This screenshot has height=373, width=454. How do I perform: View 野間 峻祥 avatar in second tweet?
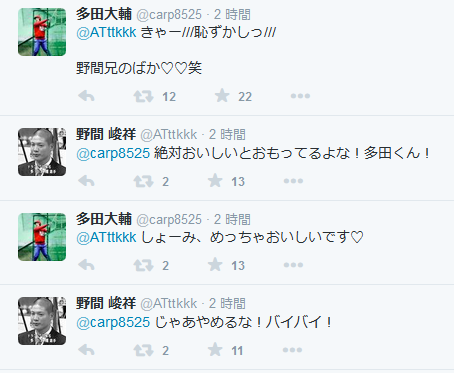pos(42,152)
